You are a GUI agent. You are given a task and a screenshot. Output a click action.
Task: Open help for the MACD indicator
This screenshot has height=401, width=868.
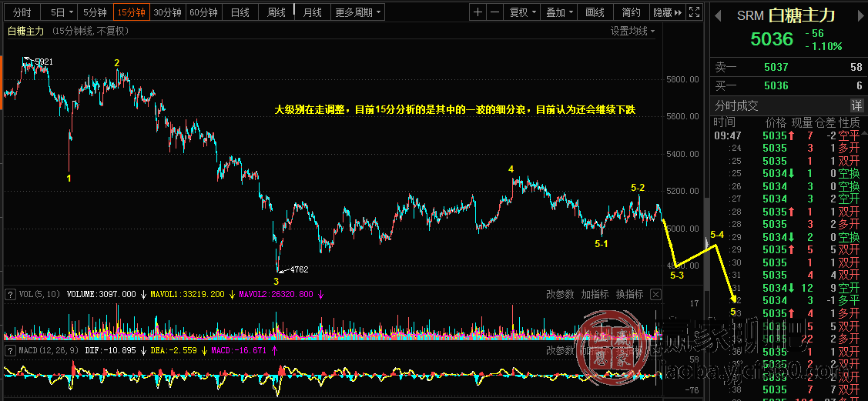[10, 350]
